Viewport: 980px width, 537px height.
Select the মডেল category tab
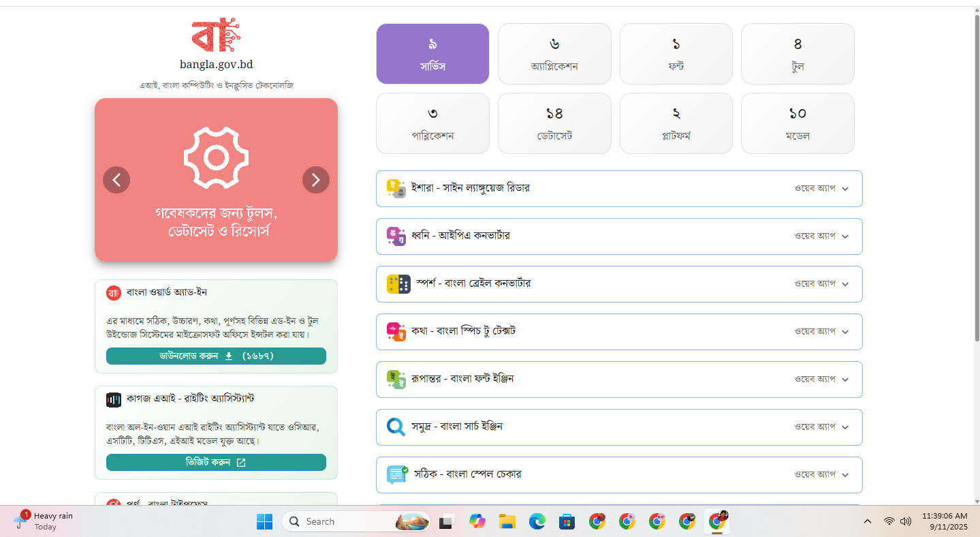[x=797, y=123]
